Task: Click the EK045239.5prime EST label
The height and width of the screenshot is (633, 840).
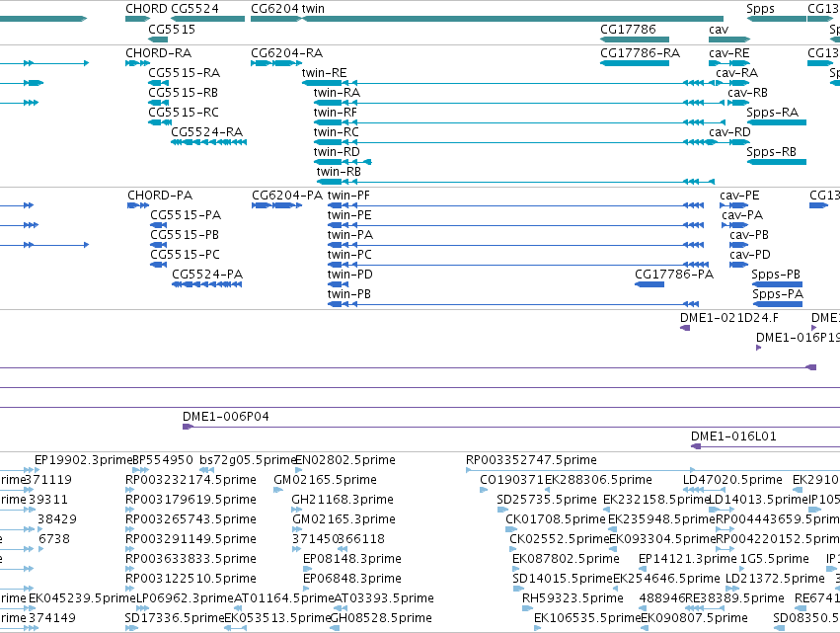Action: [x=82, y=598]
